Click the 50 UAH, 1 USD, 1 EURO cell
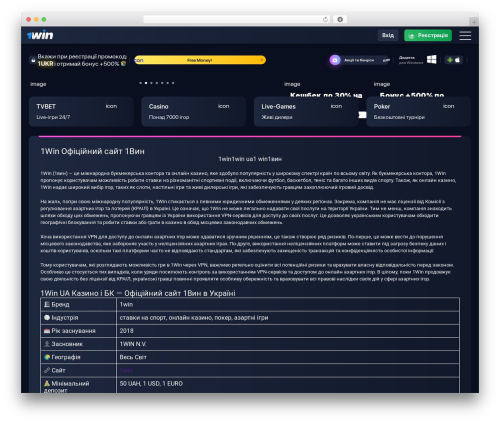The image size is (500, 423). click(288, 385)
